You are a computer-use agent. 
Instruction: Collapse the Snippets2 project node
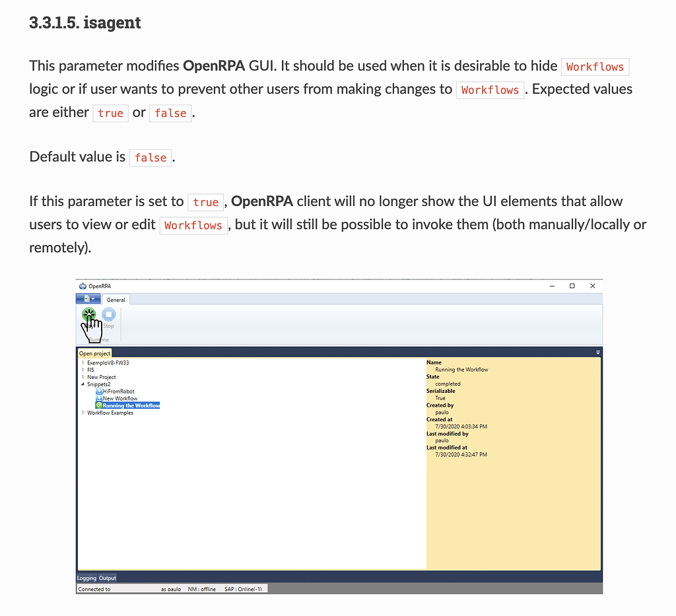83,384
